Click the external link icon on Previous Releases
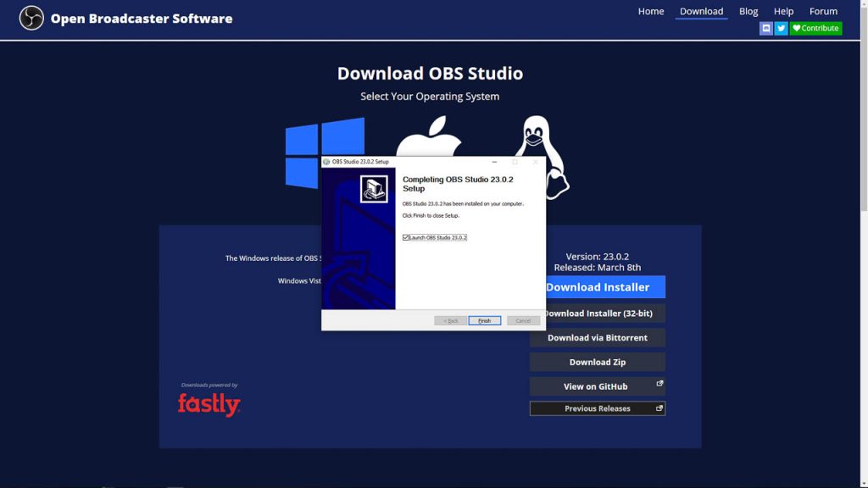 tap(659, 408)
